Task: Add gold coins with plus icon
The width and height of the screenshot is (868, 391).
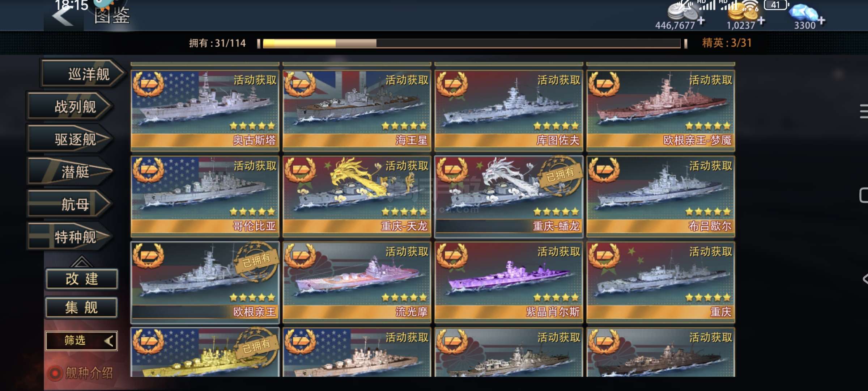Action: (761, 21)
